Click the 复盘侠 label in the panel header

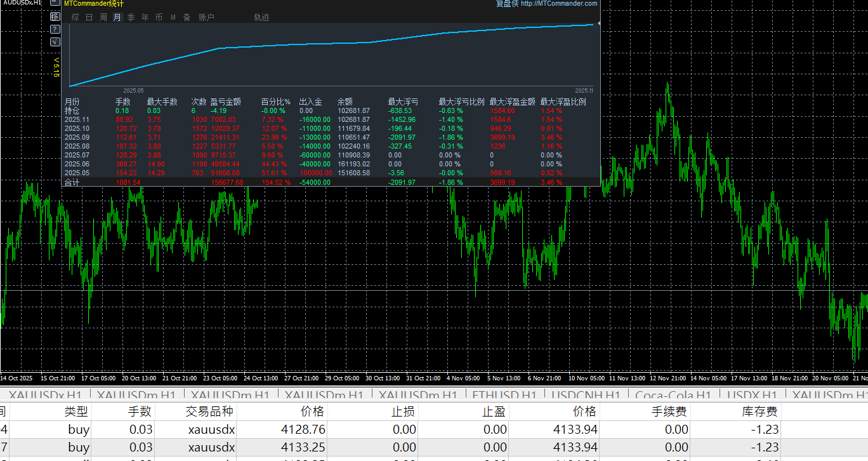(507, 3)
